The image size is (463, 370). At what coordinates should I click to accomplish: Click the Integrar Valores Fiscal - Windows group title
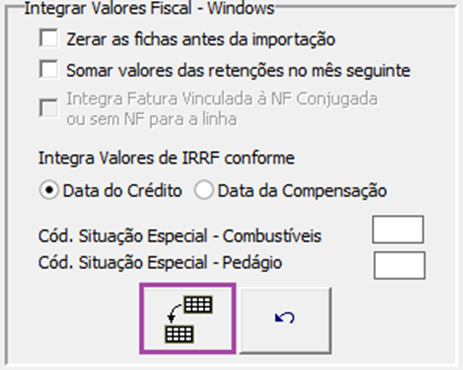(149, 8)
